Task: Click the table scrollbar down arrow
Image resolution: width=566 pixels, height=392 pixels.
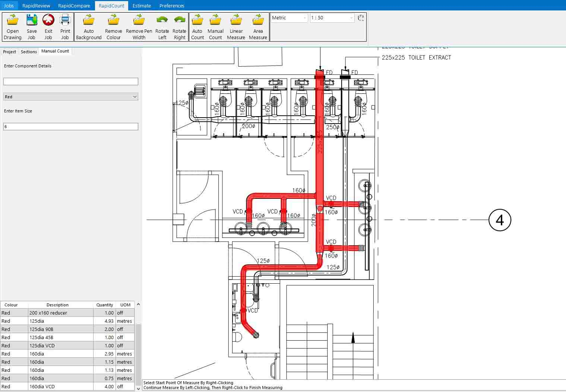Action: pos(138,388)
